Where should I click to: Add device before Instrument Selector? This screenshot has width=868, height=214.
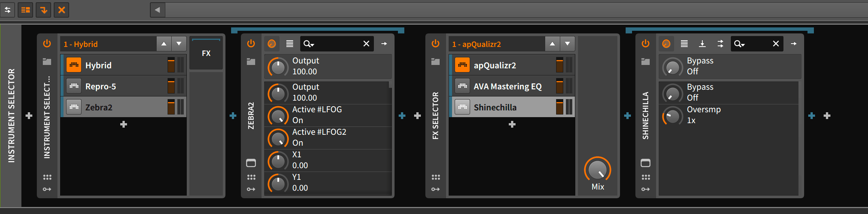(x=29, y=116)
